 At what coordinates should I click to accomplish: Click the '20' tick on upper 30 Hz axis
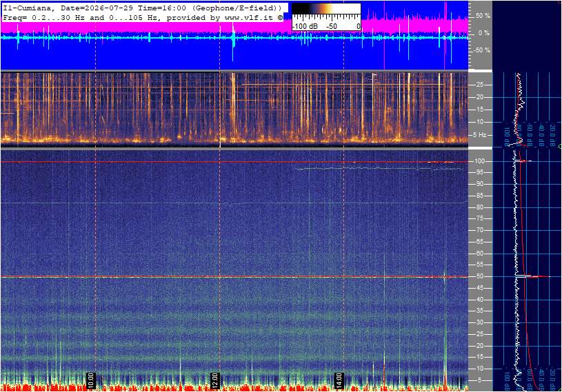coord(479,97)
